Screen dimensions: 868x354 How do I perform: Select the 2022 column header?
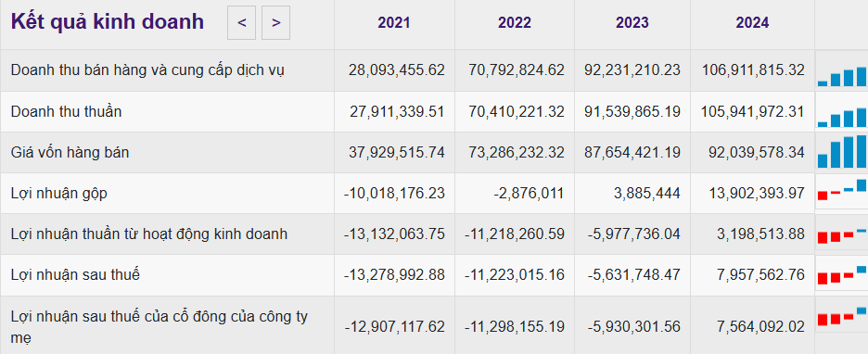tap(515, 22)
